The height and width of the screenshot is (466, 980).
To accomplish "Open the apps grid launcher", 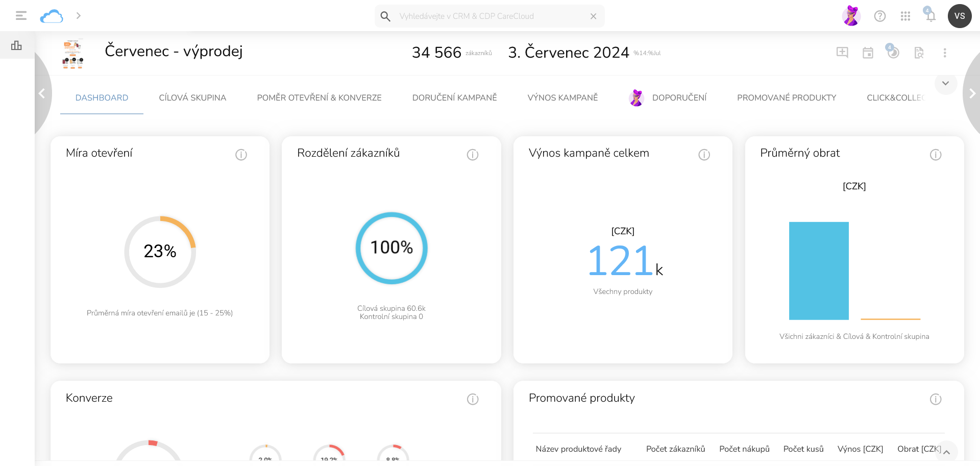I will tap(905, 16).
